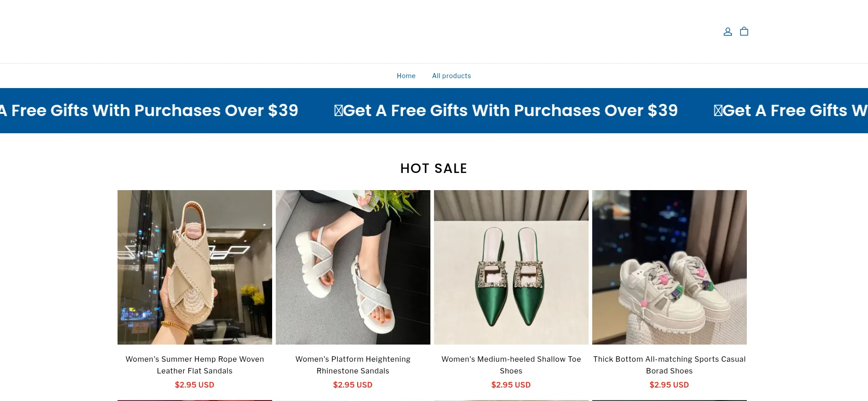Open Women's Platform Heightening Rhinestone Sandals link
This screenshot has height=401, width=868.
[353, 365]
